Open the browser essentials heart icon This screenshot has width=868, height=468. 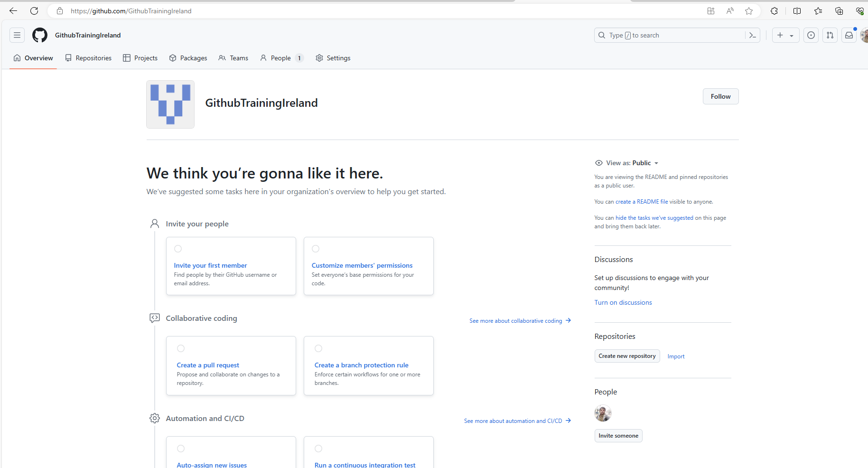[x=860, y=11]
